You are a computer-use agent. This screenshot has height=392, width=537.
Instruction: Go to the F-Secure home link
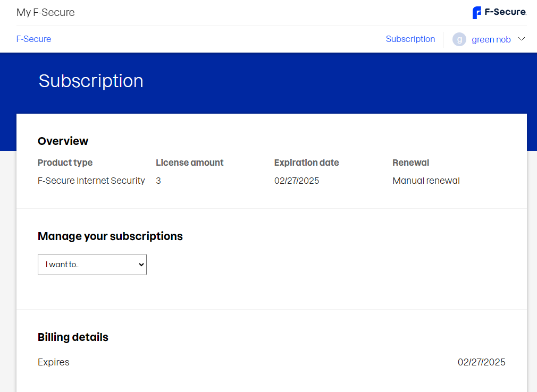click(x=33, y=39)
